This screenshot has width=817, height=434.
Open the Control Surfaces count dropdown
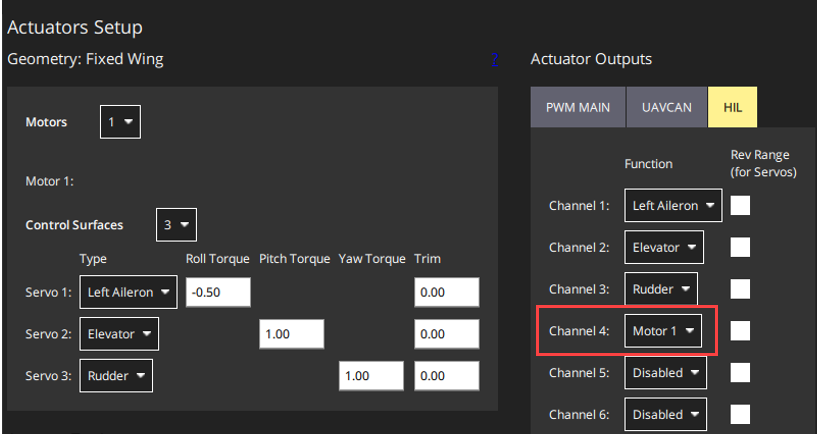click(176, 225)
